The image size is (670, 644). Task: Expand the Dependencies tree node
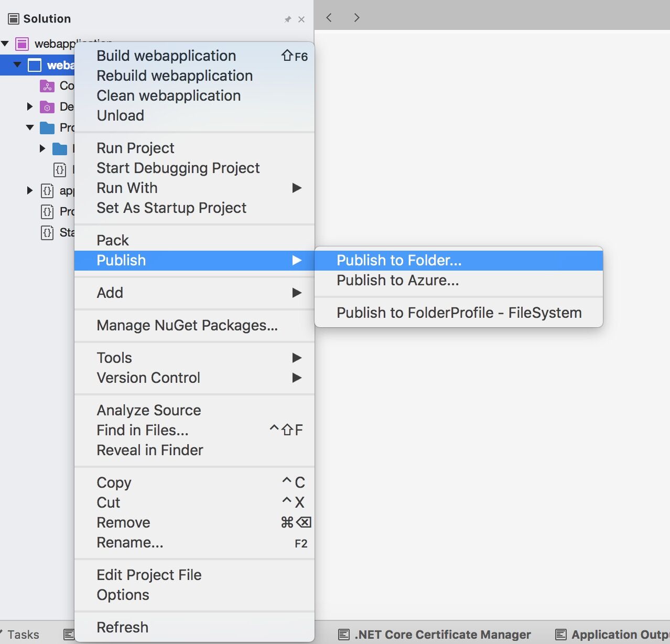coord(30,107)
